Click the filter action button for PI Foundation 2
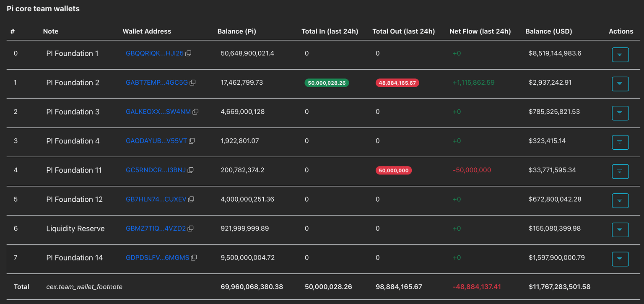 620,84
